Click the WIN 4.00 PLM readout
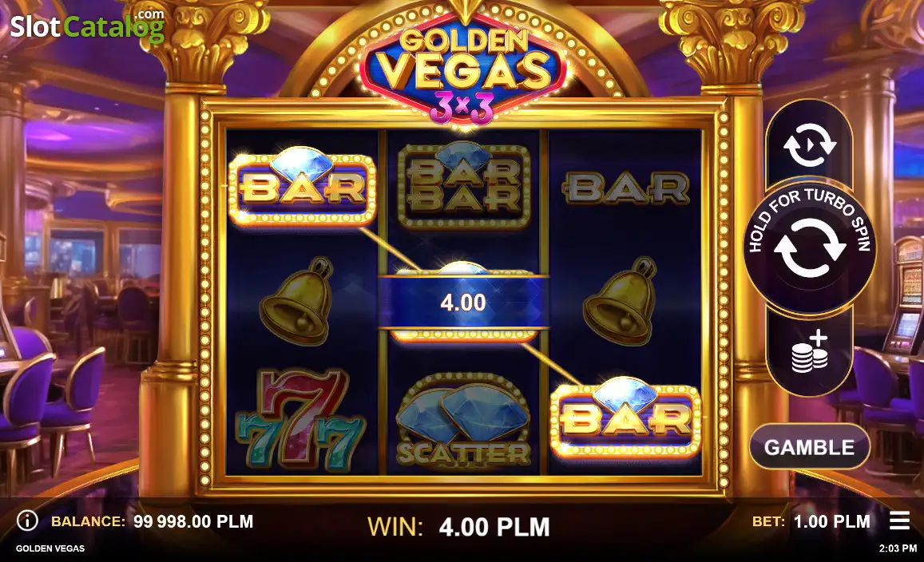The width and height of the screenshot is (924, 562). tap(458, 527)
